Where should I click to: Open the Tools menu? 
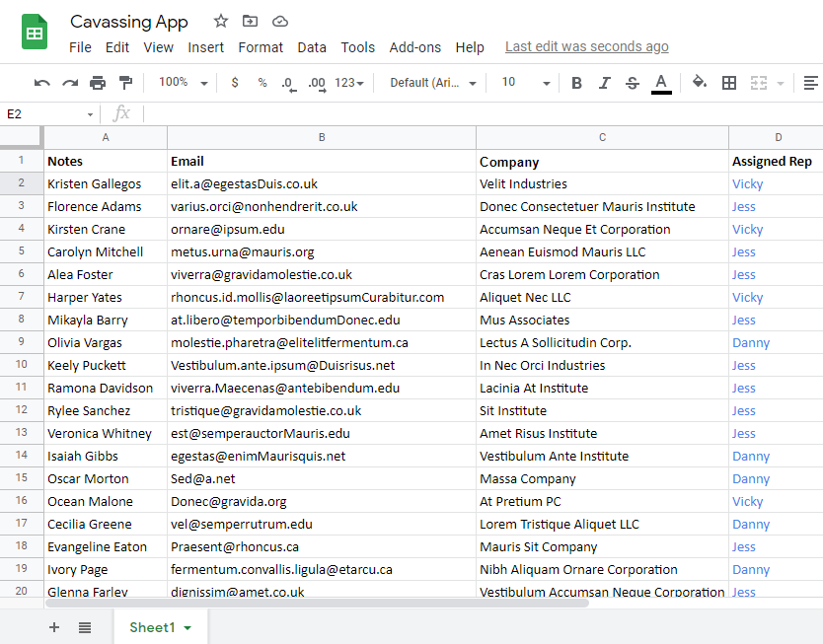[357, 47]
